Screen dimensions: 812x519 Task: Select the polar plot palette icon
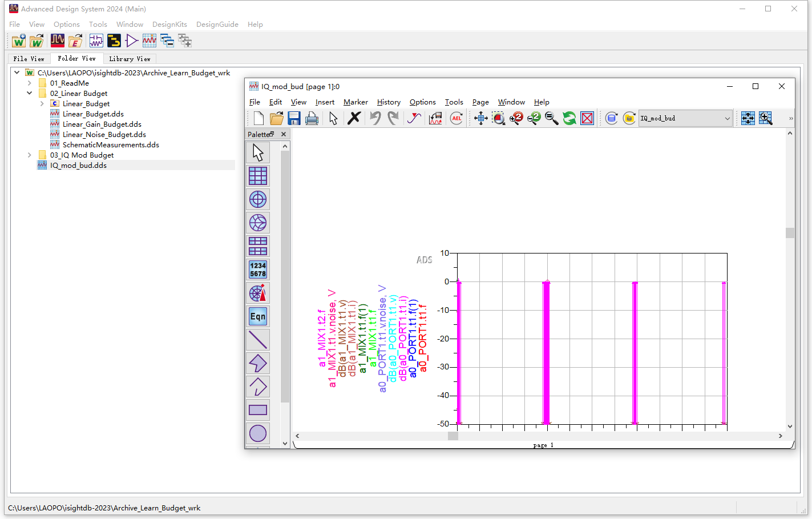click(x=258, y=199)
